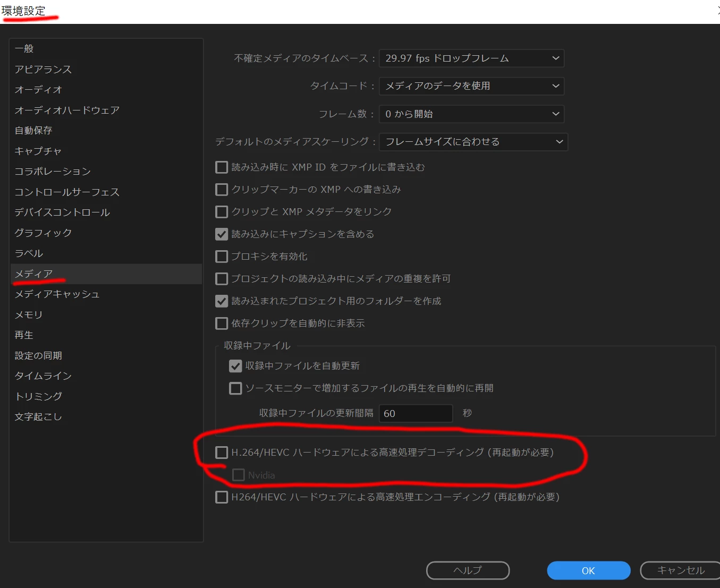Select 自動保存 in the sidebar
720x588 pixels.
(x=106, y=131)
